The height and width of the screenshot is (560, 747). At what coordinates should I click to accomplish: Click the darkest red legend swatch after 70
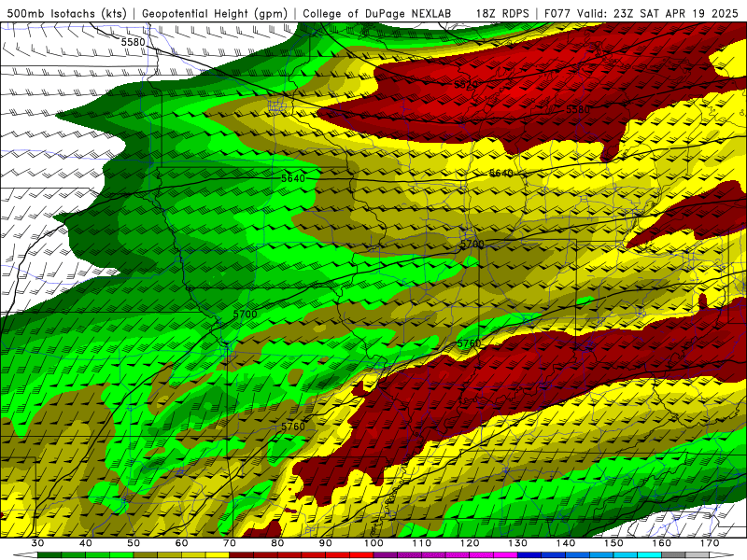(242, 555)
